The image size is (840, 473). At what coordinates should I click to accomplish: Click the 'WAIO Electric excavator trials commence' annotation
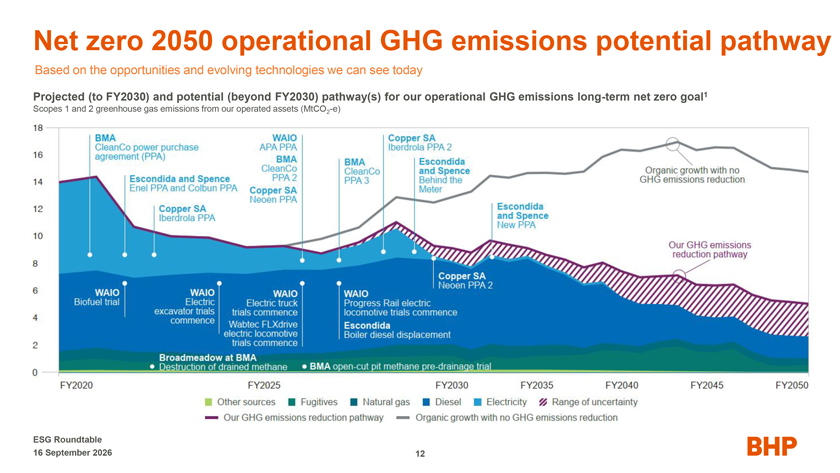184,306
